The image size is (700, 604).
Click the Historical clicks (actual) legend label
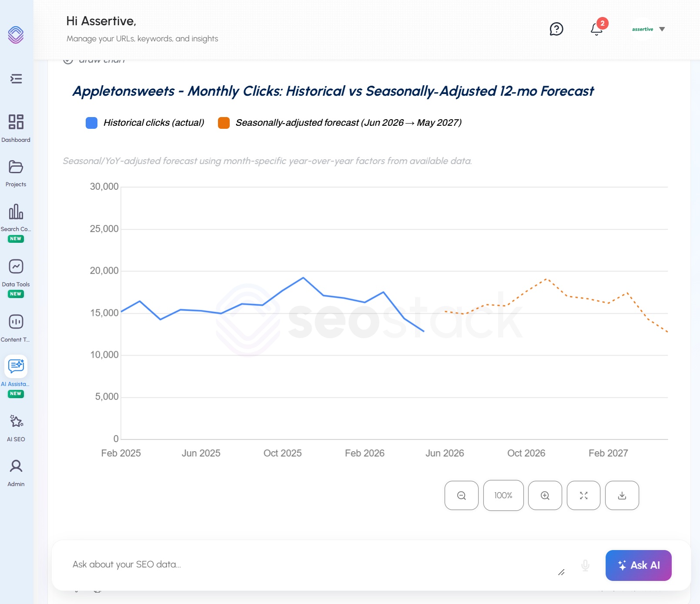point(154,123)
